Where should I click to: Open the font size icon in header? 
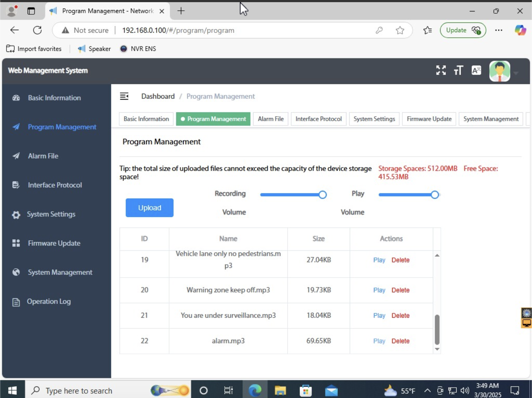(458, 70)
